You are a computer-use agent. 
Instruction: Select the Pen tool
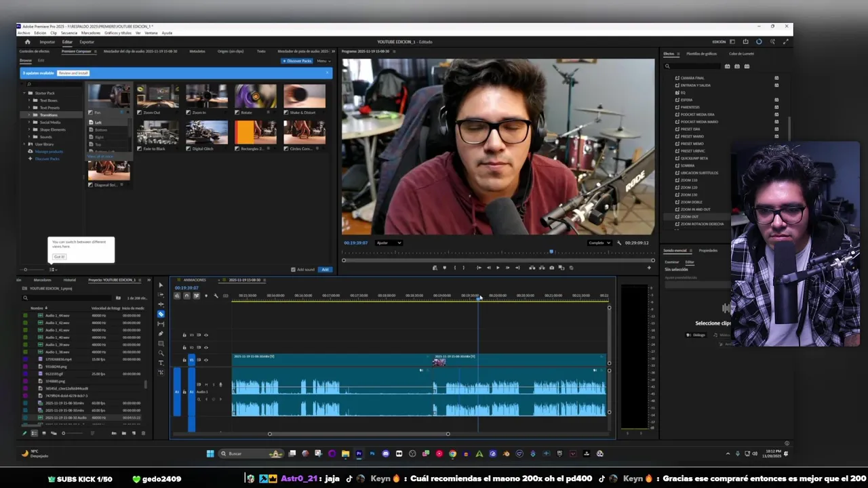(161, 333)
